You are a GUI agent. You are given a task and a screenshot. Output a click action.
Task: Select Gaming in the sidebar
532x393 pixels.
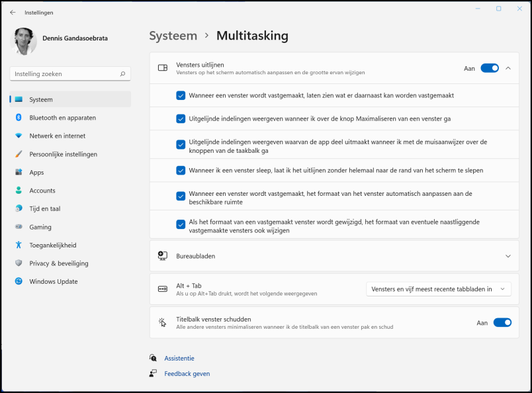pos(70,227)
